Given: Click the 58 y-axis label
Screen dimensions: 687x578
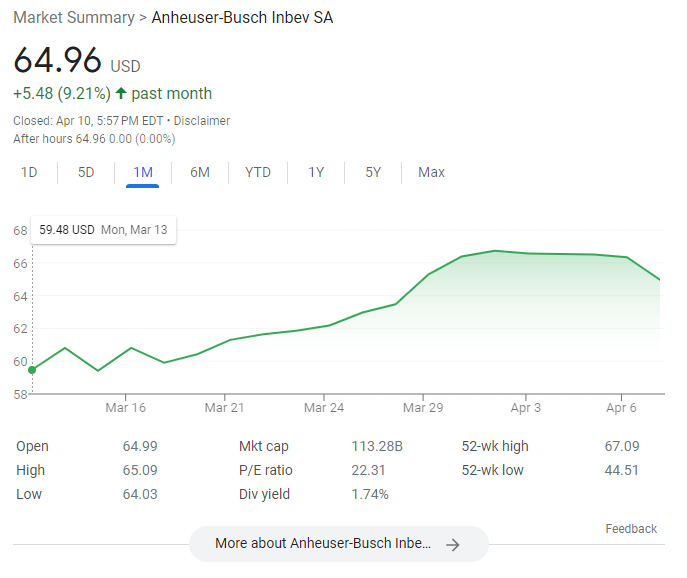Looking at the screenshot, I should pos(20,394).
